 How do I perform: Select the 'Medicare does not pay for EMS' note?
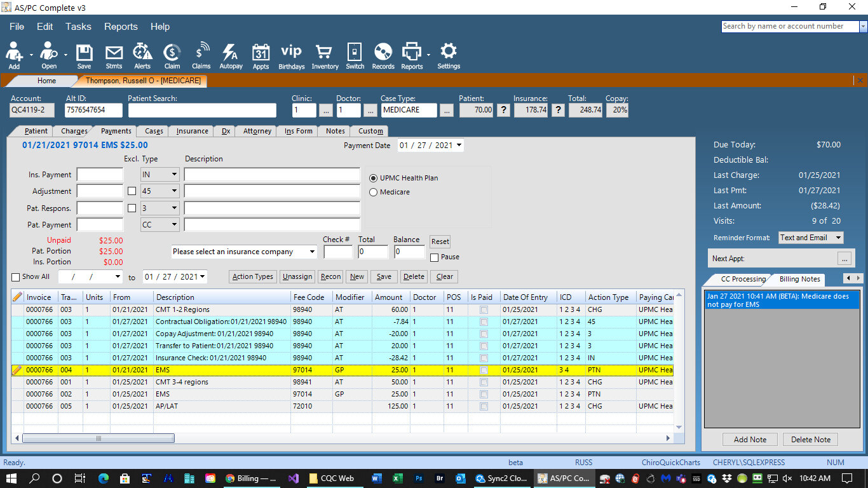(x=782, y=300)
